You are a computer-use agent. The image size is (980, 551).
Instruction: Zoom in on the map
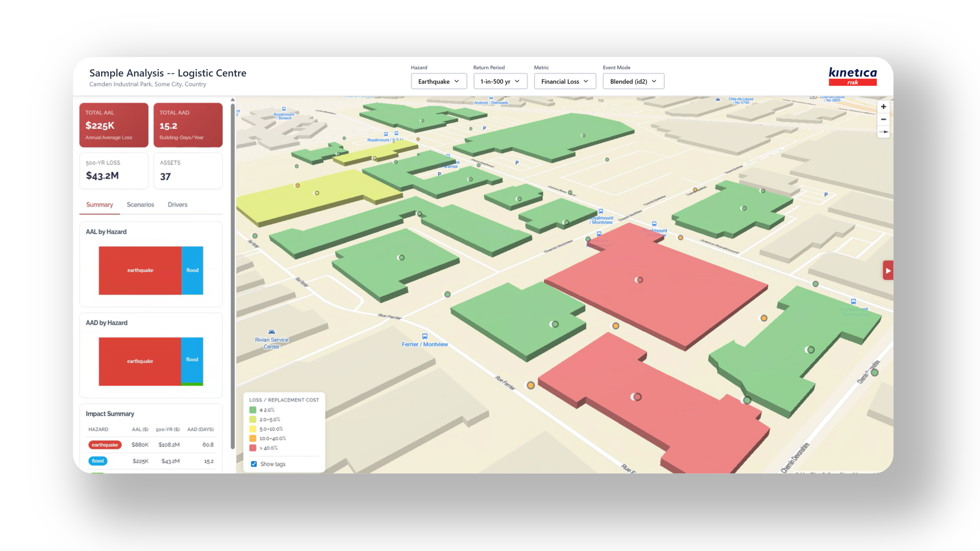tap(883, 107)
